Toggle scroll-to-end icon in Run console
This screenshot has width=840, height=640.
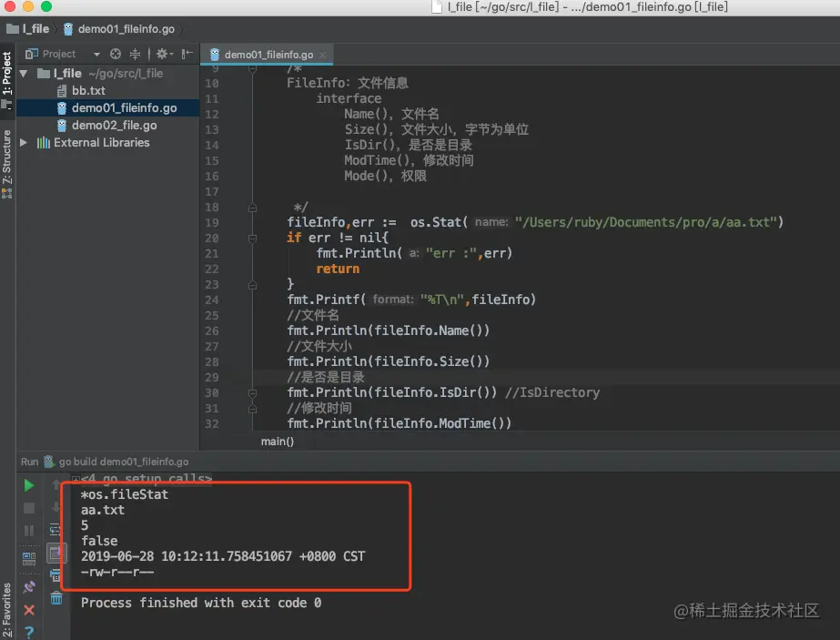point(56,553)
